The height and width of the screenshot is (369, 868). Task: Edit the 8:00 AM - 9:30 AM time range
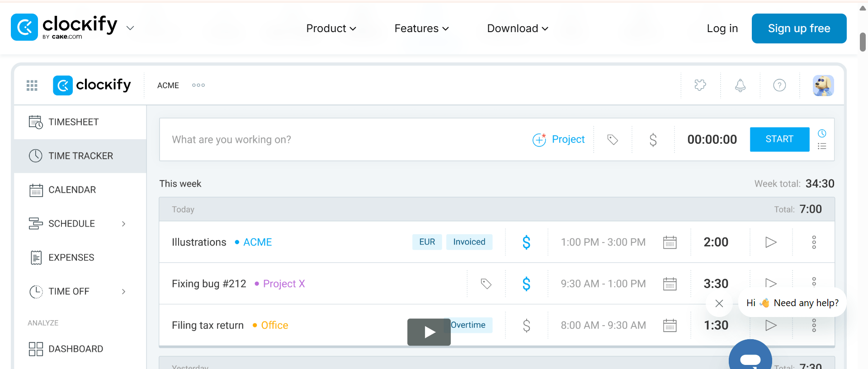[603, 326]
